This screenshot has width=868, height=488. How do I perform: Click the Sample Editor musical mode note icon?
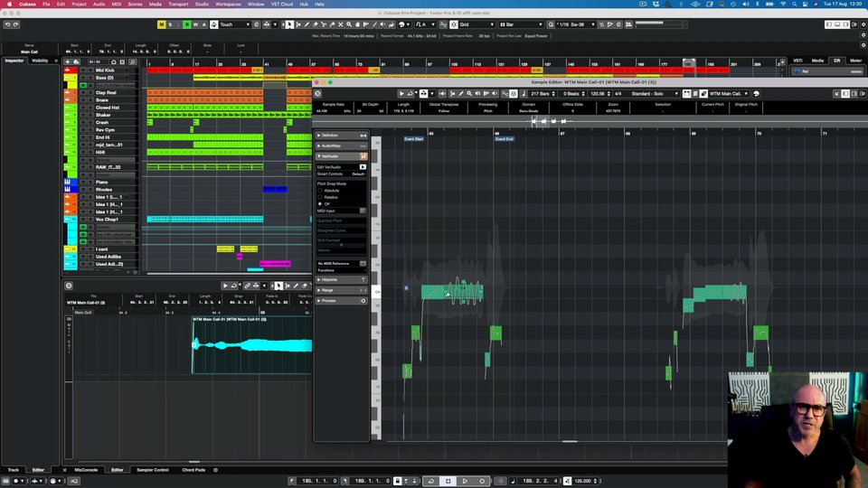point(524,93)
